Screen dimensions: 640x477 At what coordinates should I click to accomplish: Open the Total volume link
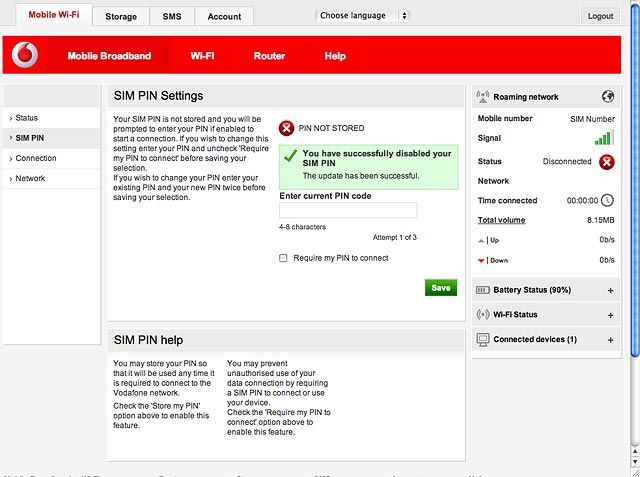tap(501, 220)
